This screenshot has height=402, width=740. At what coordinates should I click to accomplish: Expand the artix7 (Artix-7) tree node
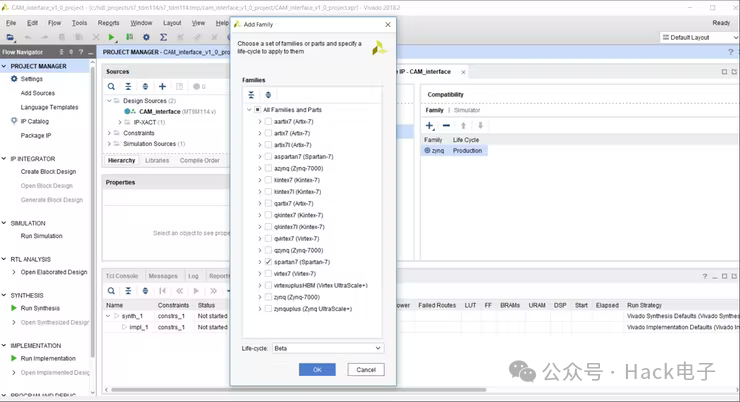pyautogui.click(x=259, y=133)
